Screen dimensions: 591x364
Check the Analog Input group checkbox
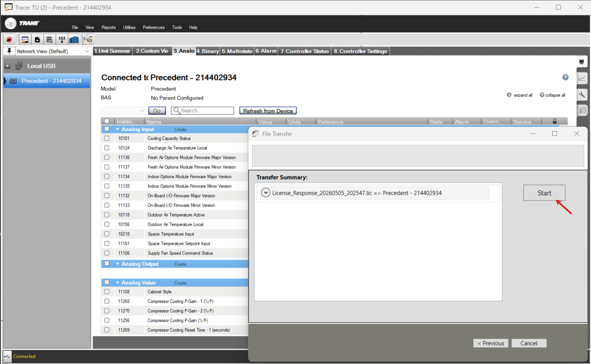(107, 129)
